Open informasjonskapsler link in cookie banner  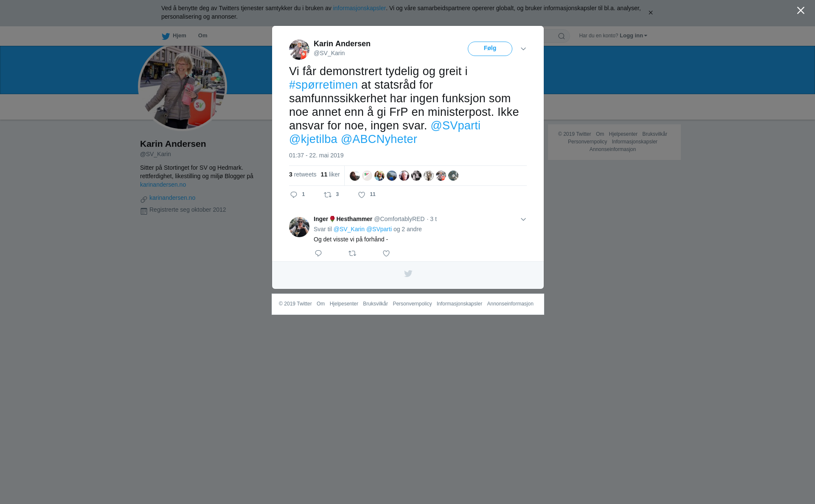coord(359,8)
